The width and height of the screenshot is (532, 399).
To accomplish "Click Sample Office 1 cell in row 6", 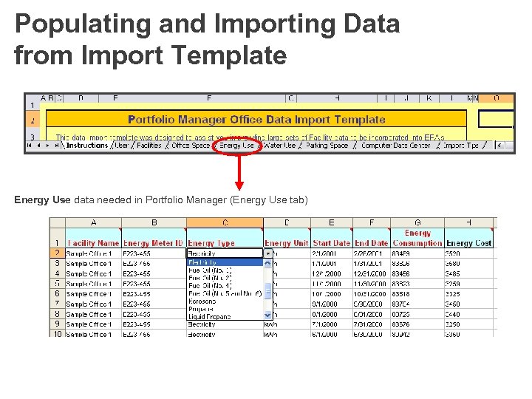I will click(x=93, y=294).
